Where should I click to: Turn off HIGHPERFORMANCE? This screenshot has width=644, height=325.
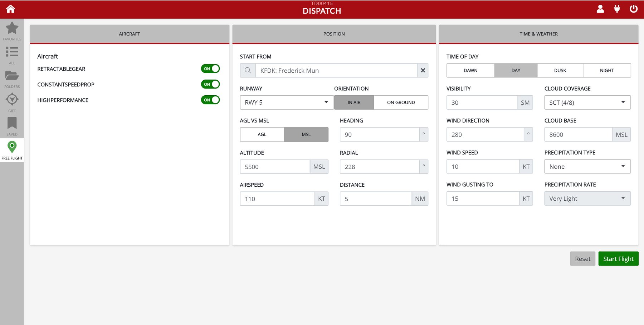pos(210,100)
